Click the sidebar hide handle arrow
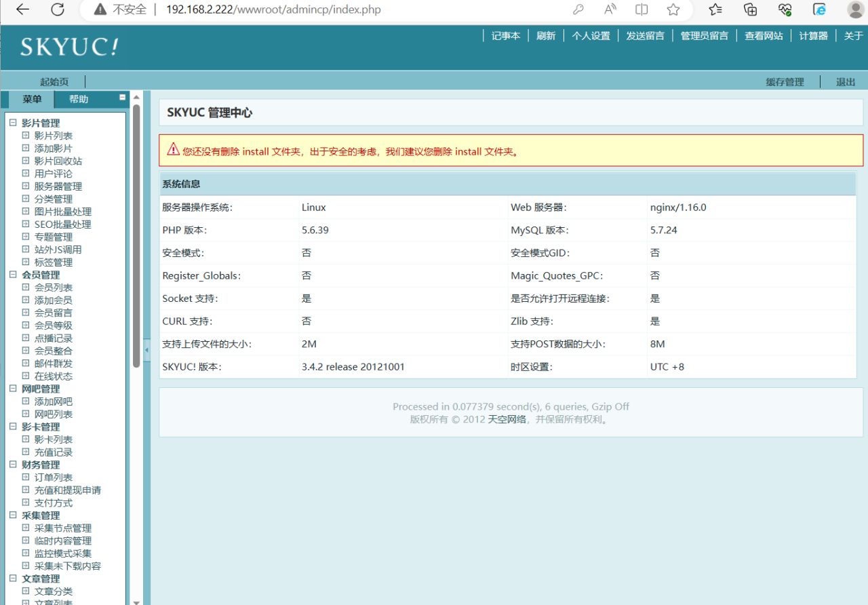 pyautogui.click(x=147, y=350)
